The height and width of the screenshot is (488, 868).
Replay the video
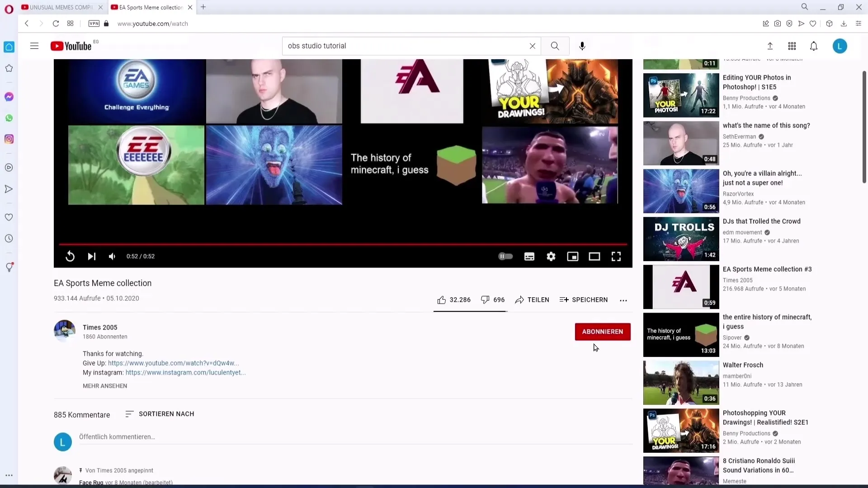(x=70, y=256)
